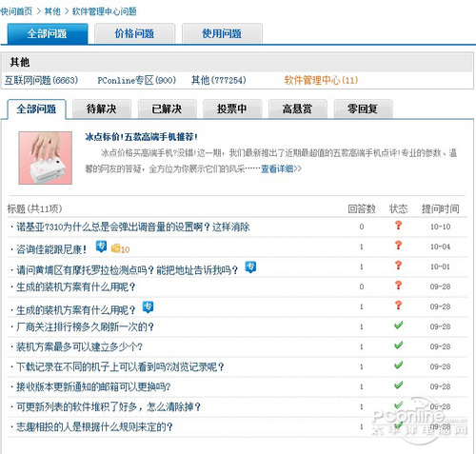Go to 快问首页 in the breadcrumb

click(16, 11)
